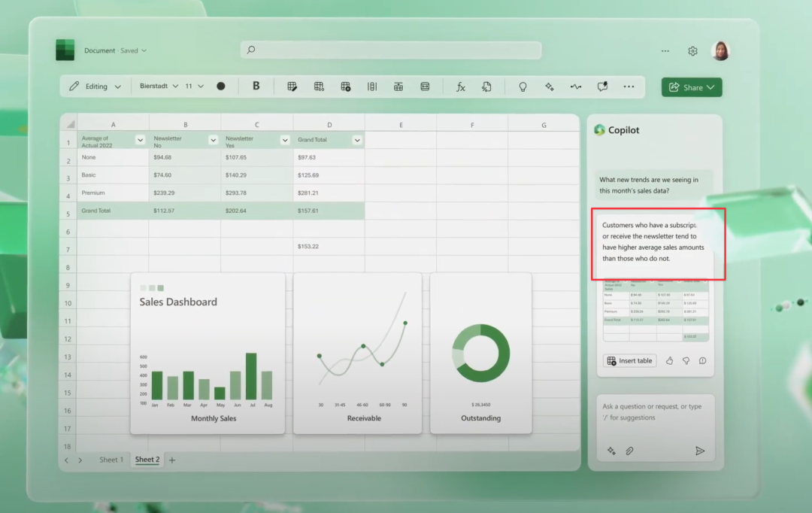Click the Excel app logo
This screenshot has width=812, height=513.
pyautogui.click(x=65, y=50)
